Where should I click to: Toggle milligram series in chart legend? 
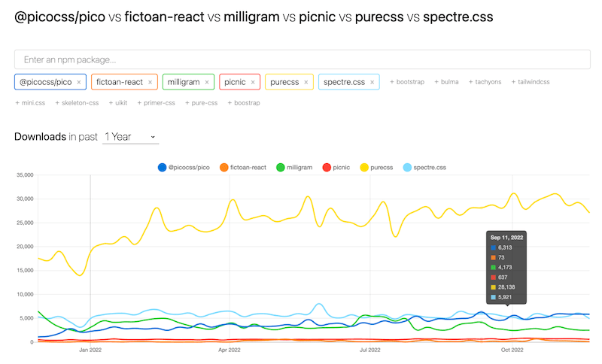(x=294, y=167)
